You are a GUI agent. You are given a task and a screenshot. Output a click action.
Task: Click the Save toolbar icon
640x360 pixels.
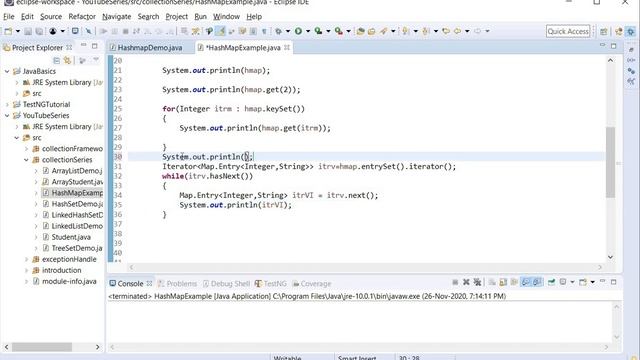(28, 31)
